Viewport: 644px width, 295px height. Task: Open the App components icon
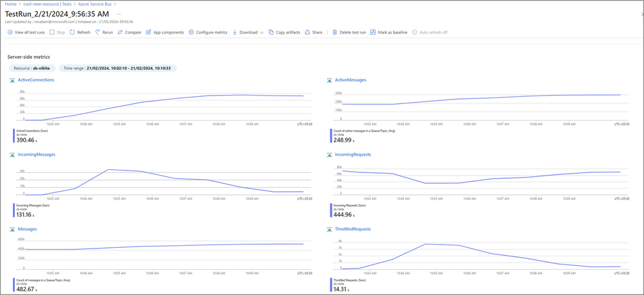coord(148,32)
